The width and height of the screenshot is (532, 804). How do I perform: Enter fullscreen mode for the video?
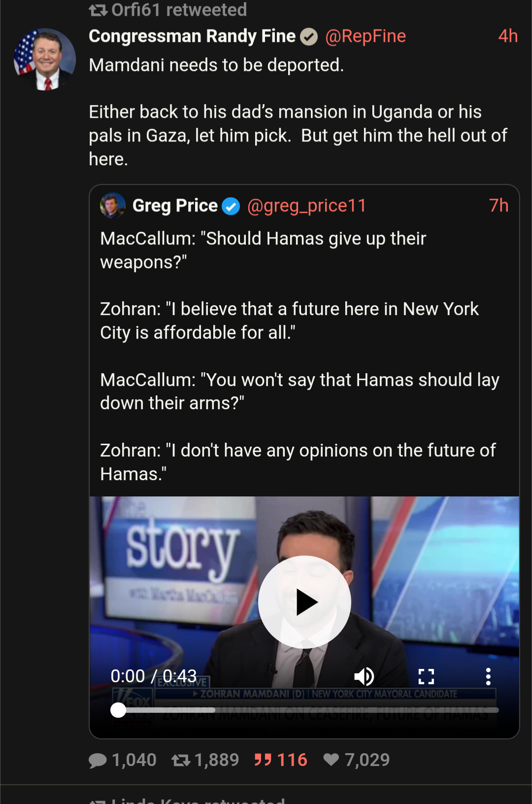pyautogui.click(x=426, y=677)
